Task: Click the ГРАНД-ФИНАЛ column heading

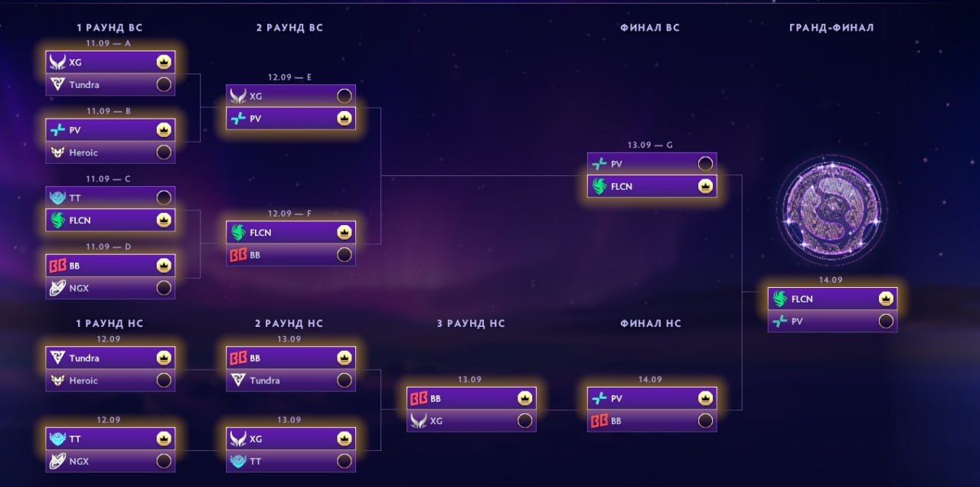Action: coord(831,28)
